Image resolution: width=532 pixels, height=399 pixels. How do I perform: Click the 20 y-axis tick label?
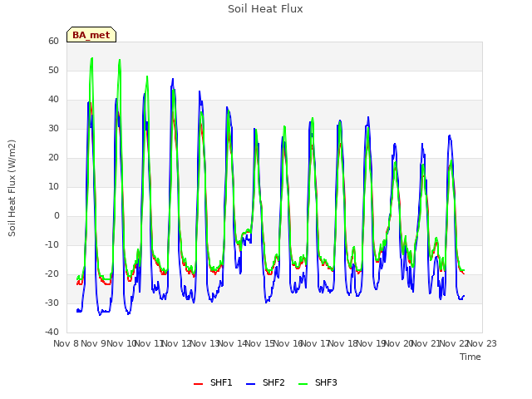pos(53,157)
